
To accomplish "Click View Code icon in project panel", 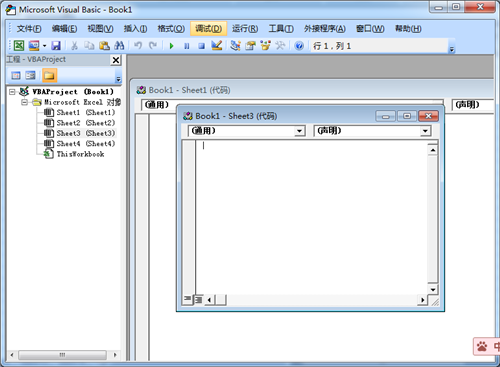I will pos(16,75).
